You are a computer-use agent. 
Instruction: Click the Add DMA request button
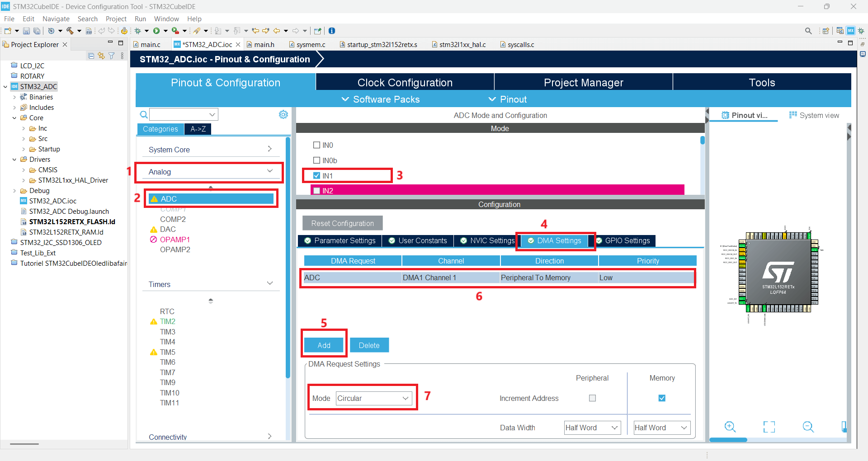[x=324, y=345]
